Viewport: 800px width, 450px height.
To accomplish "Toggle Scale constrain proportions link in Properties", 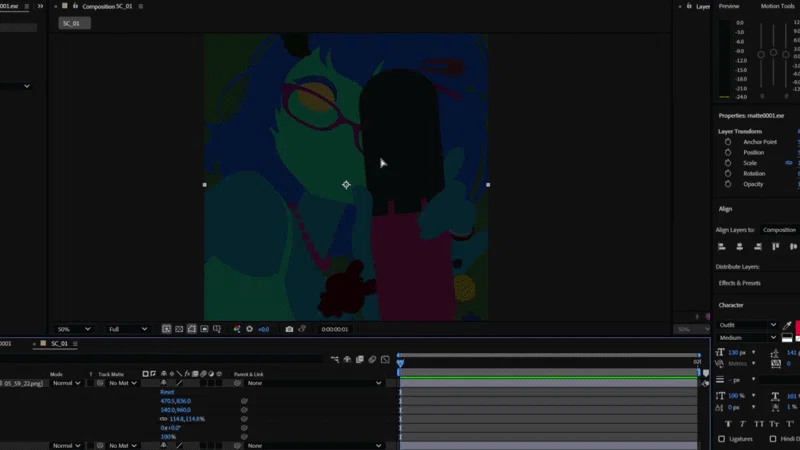I will [789, 163].
